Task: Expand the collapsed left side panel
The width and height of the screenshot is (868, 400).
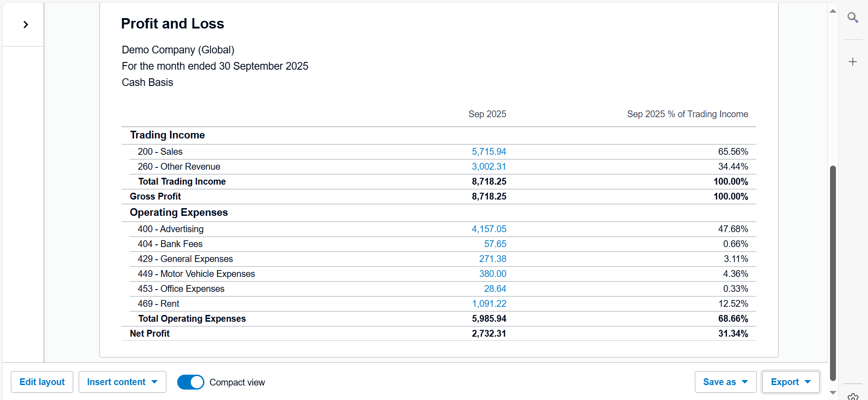Action: tap(26, 24)
